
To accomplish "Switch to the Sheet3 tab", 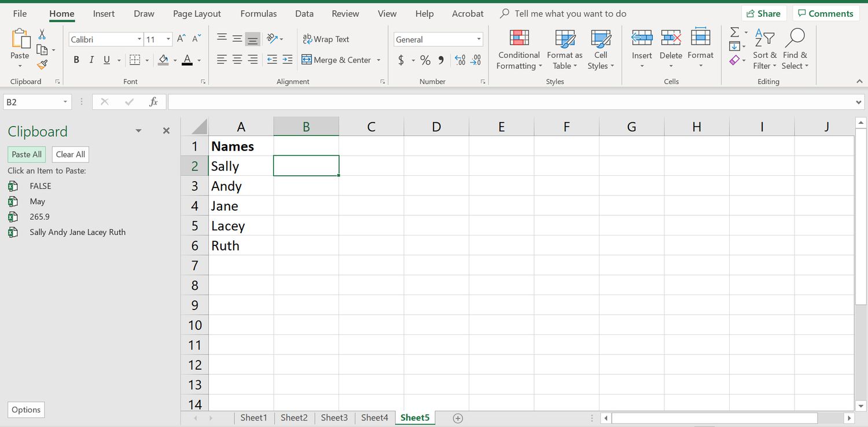I will pos(334,418).
